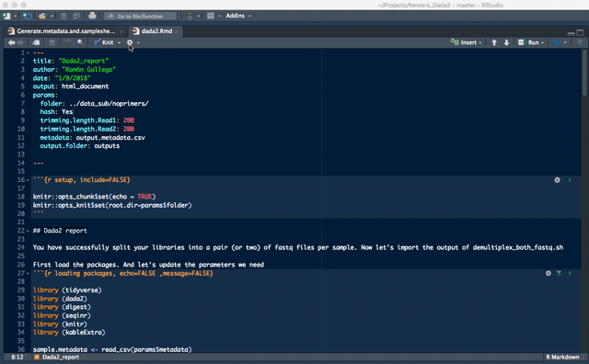
Task: Click the "Dada2_report" title text
Action: [84, 61]
